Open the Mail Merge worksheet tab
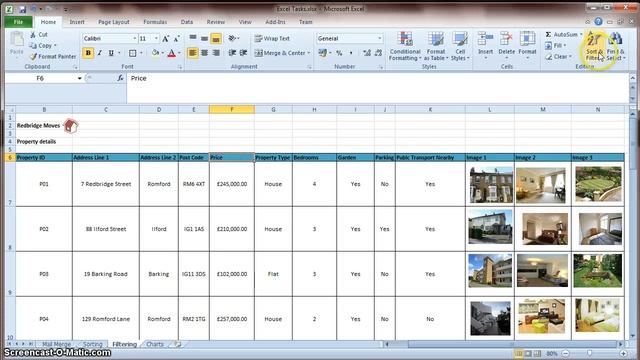Screen dimensions: 640x360 pos(56,344)
